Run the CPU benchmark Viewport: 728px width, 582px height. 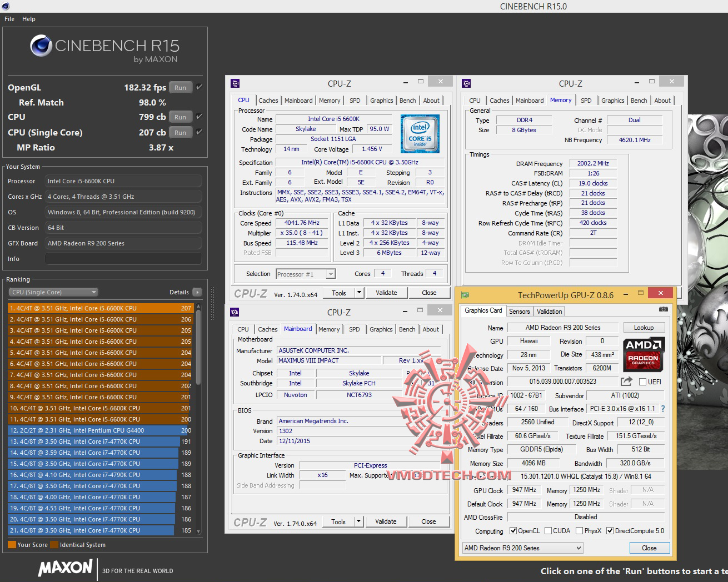pyautogui.click(x=181, y=117)
